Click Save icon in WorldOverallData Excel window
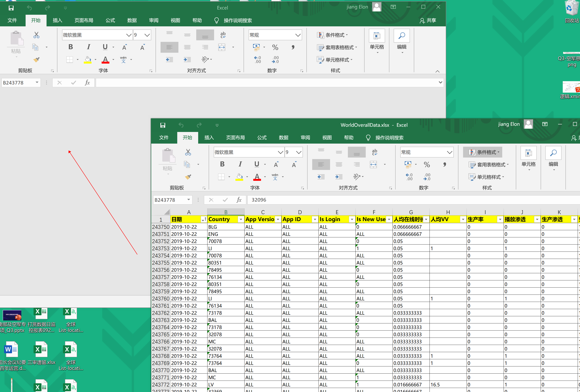 coord(163,125)
